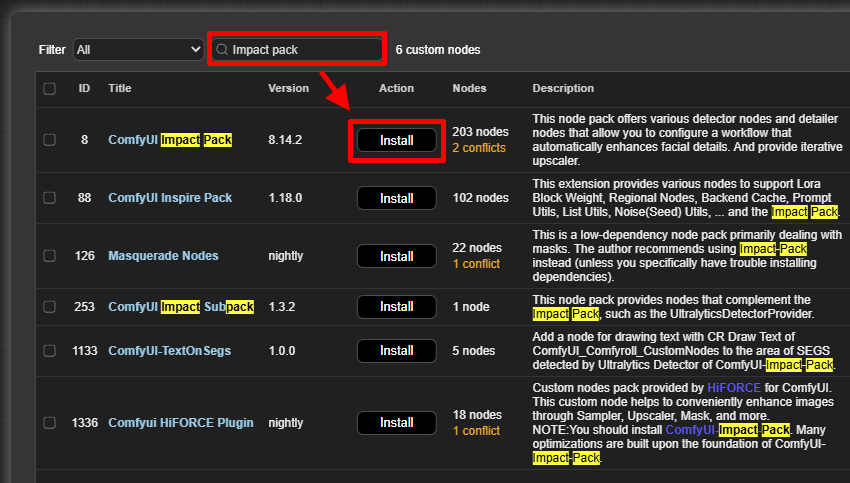Click ID 126 cell
The image size is (850, 483).
point(84,256)
